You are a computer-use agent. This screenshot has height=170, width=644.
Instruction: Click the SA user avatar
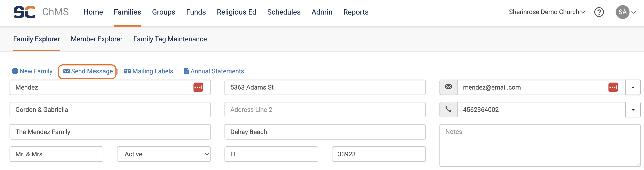[x=622, y=12]
